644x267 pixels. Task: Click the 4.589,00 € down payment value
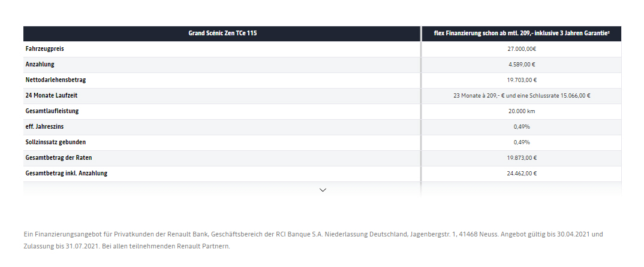point(521,65)
